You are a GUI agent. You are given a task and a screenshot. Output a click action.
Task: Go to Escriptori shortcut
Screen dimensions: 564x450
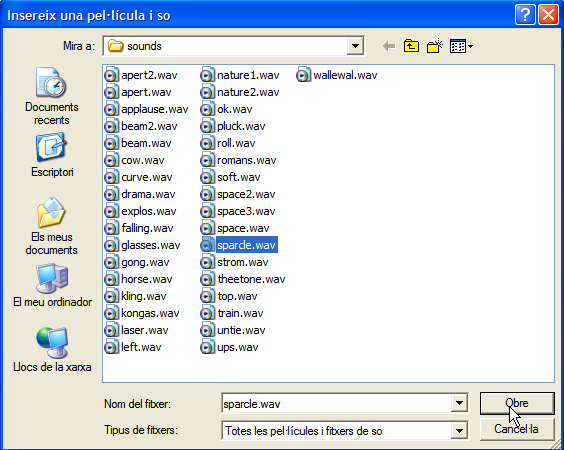(52, 155)
